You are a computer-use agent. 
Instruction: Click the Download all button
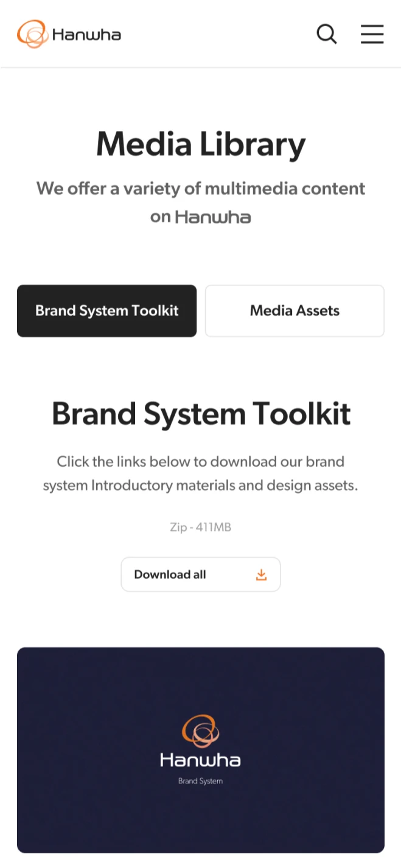pos(201,574)
